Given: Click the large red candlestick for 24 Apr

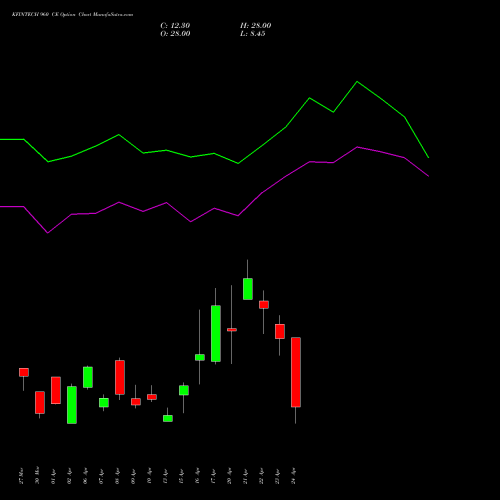Looking at the screenshot, I should (x=296, y=372).
